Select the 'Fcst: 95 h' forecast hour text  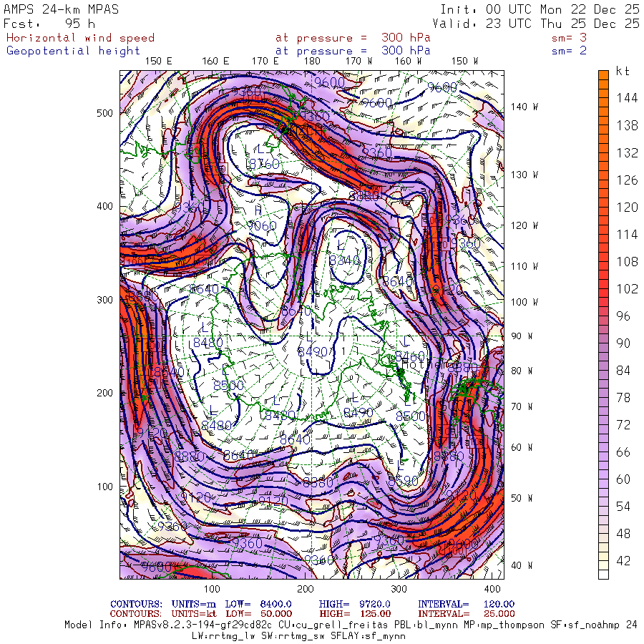click(x=49, y=24)
